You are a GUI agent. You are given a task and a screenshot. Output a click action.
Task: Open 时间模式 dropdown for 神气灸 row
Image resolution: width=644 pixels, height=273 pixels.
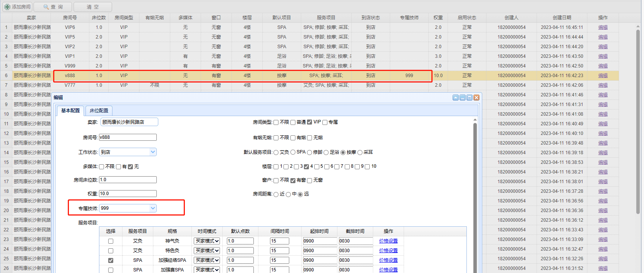207,241
